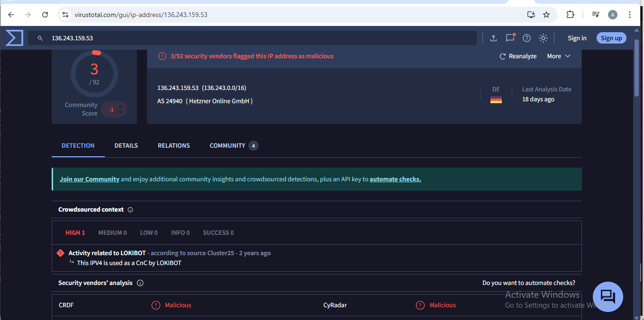
Task: Click the red diamond LOKIBOT severity icon
Action: pos(60,253)
